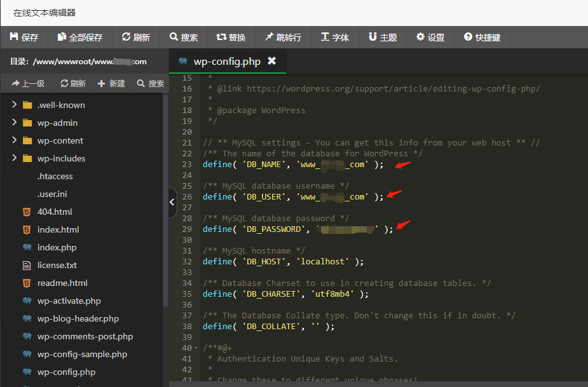Go up one level (上一级) in file tree
Screen dimensions: 588x387
(x=28, y=83)
